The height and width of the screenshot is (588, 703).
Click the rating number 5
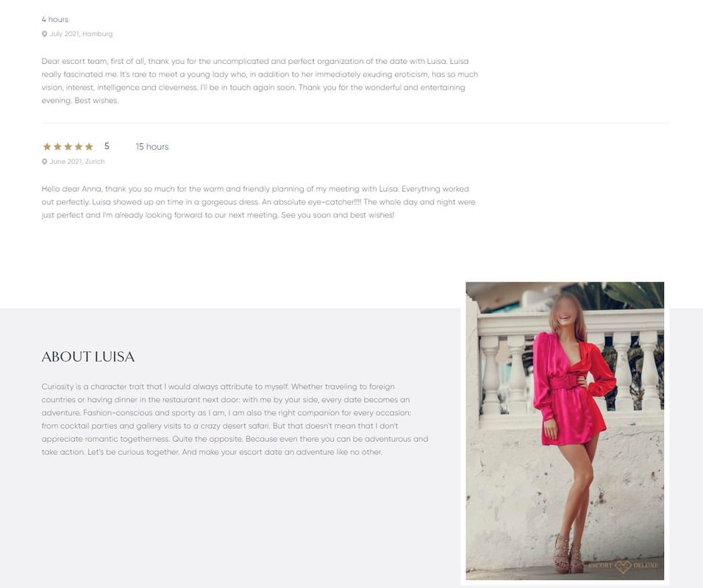pyautogui.click(x=107, y=146)
